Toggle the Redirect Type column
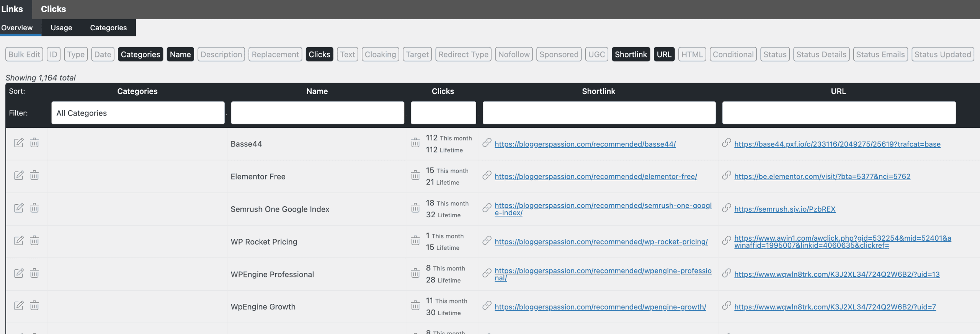Viewport: 980px width, 334px height. click(463, 54)
